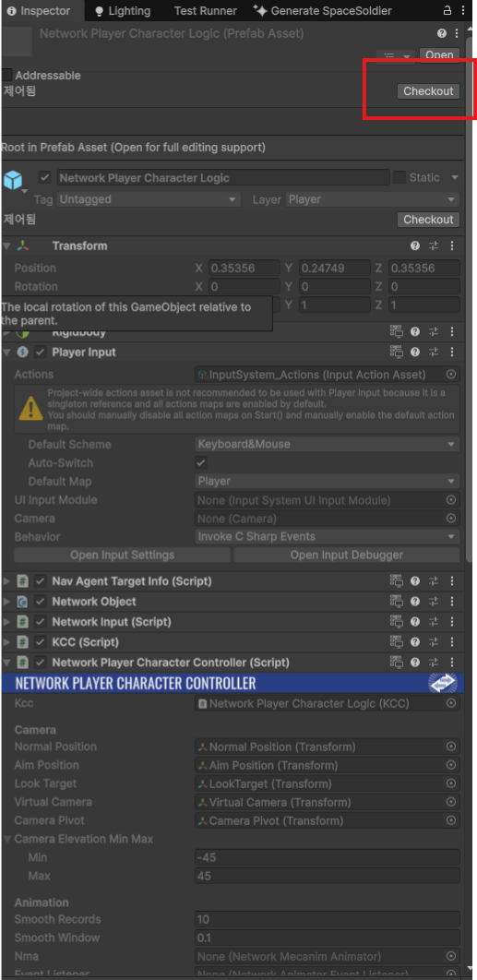Screen dimensions: 477x980
Task: Click the top Checkout button
Action: [x=428, y=91]
